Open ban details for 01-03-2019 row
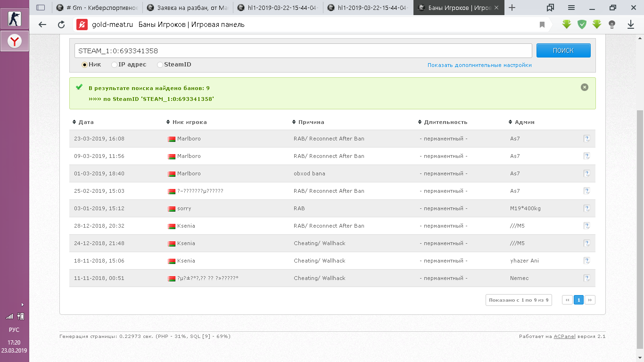This screenshot has width=644, height=362. click(587, 173)
